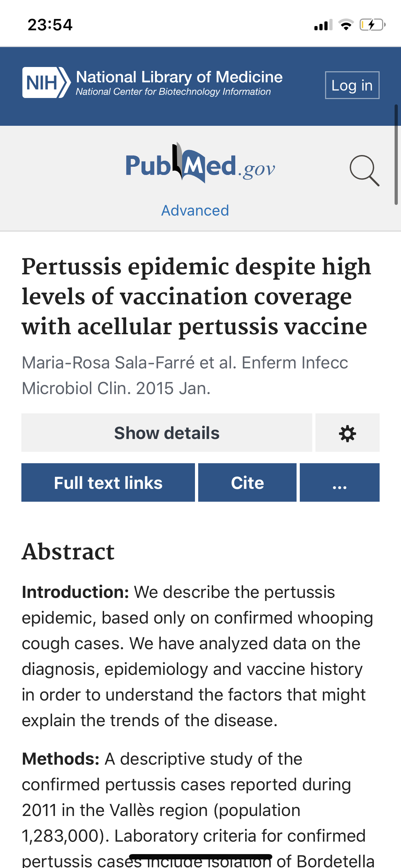This screenshot has width=401, height=868.
Task: Tap the cellular signal bars
Action: (x=323, y=25)
